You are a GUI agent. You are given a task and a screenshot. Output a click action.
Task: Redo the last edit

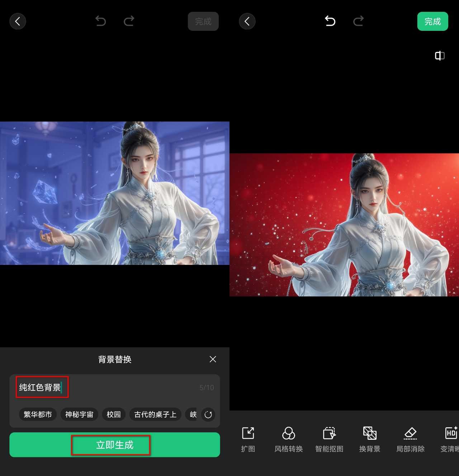tap(358, 21)
